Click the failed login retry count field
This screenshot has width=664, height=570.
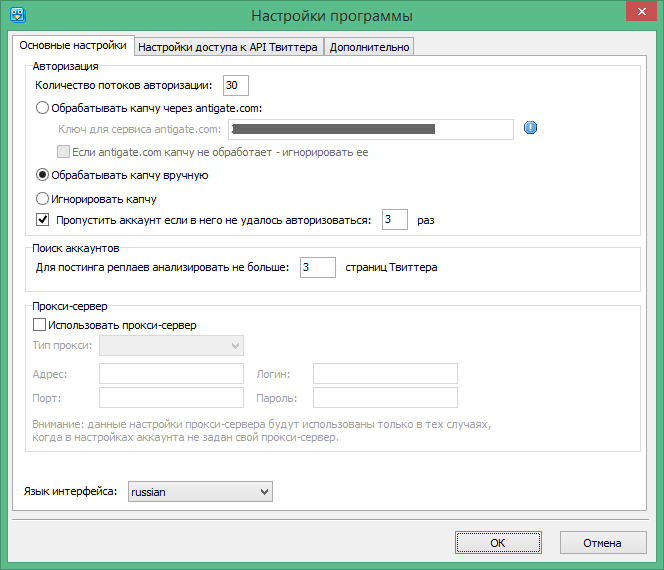(394, 219)
